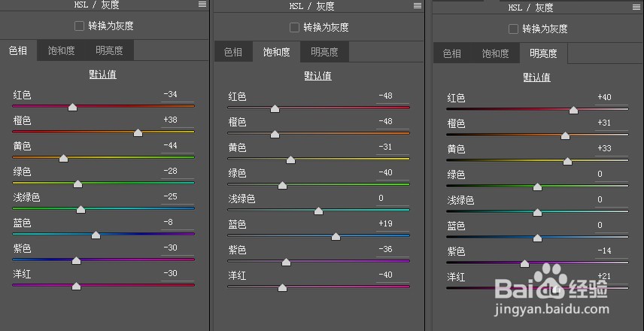Click the 红色 saturation slider handle
Viewport: 644px width, 331px height.
coord(275,109)
